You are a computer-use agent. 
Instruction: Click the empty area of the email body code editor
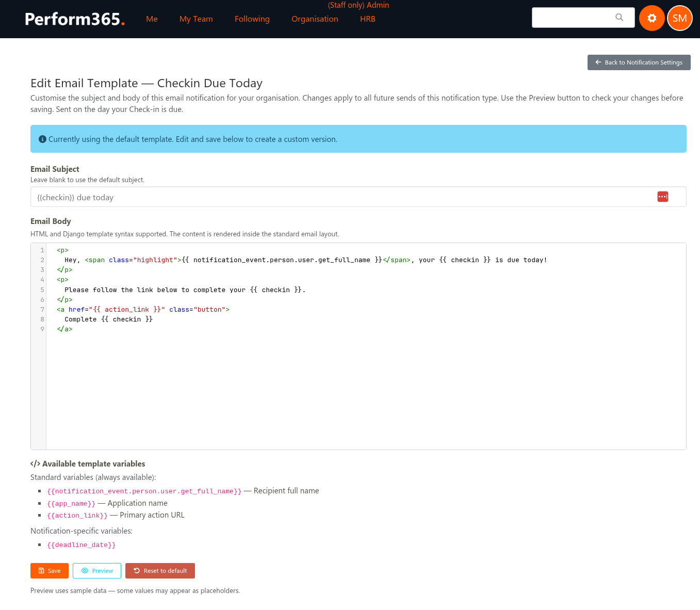click(x=366, y=392)
